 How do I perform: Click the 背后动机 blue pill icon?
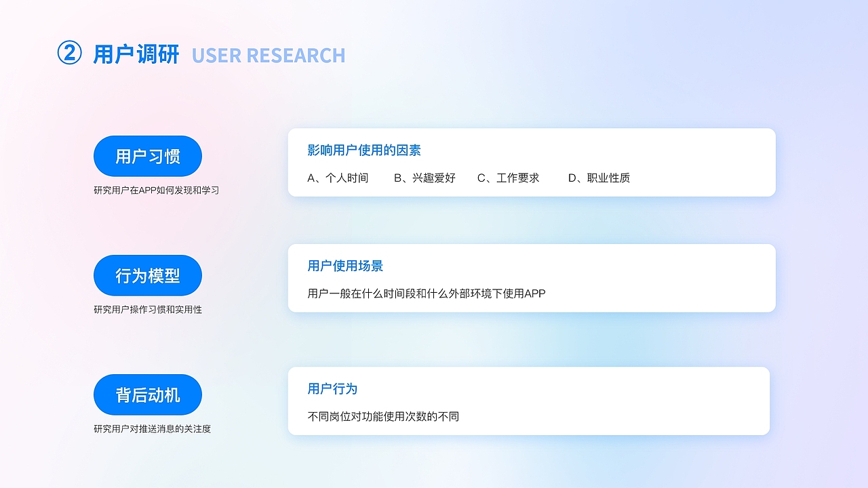click(x=147, y=394)
